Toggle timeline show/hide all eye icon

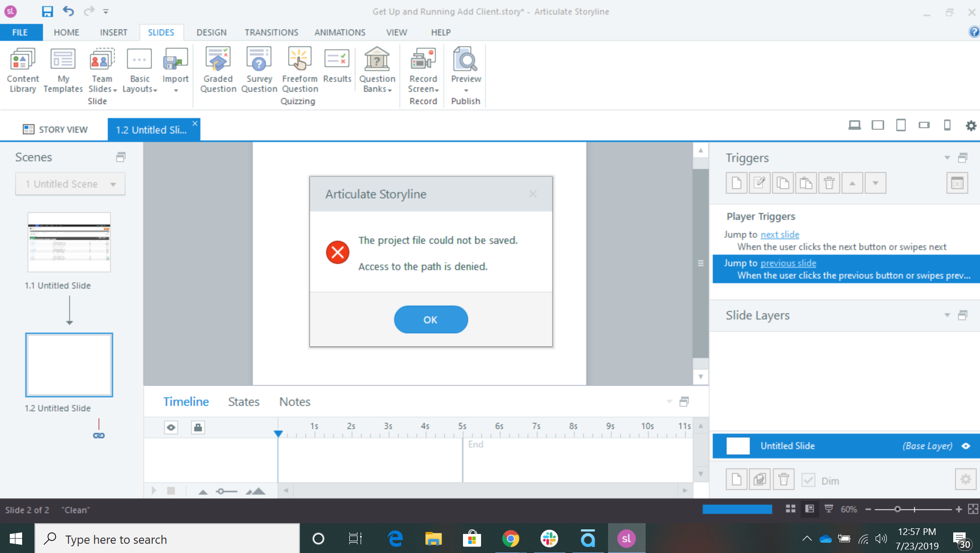tap(171, 427)
